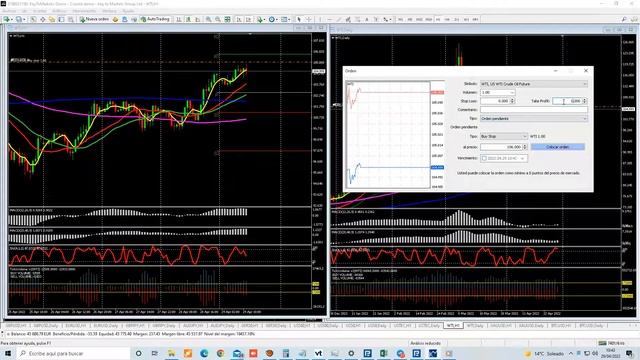Switch to the WTI,H1 chart tab
Image resolution: width=640 pixels, height=360 pixels.
pos(453,326)
